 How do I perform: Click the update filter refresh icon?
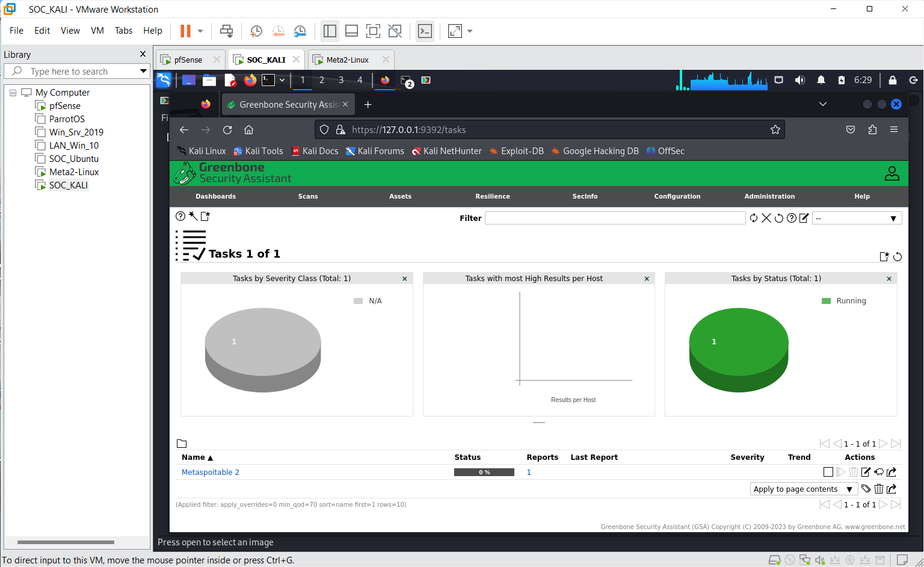pyautogui.click(x=754, y=218)
